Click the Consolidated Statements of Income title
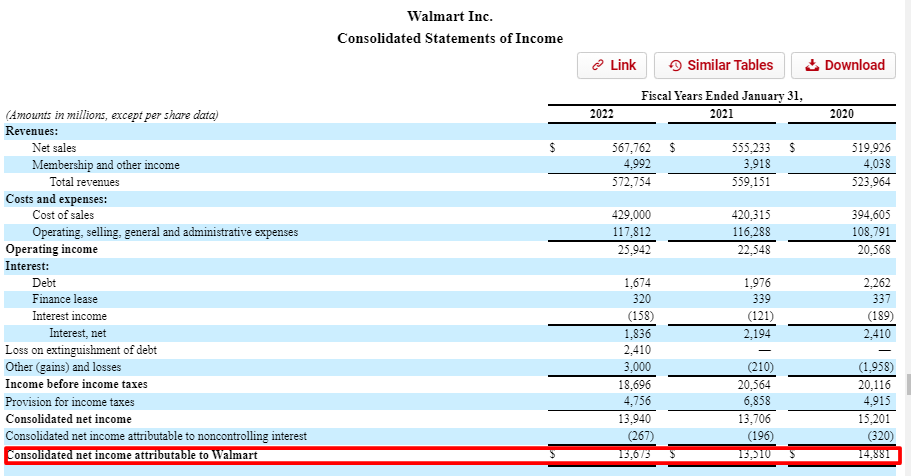911x476 pixels. 450,38
